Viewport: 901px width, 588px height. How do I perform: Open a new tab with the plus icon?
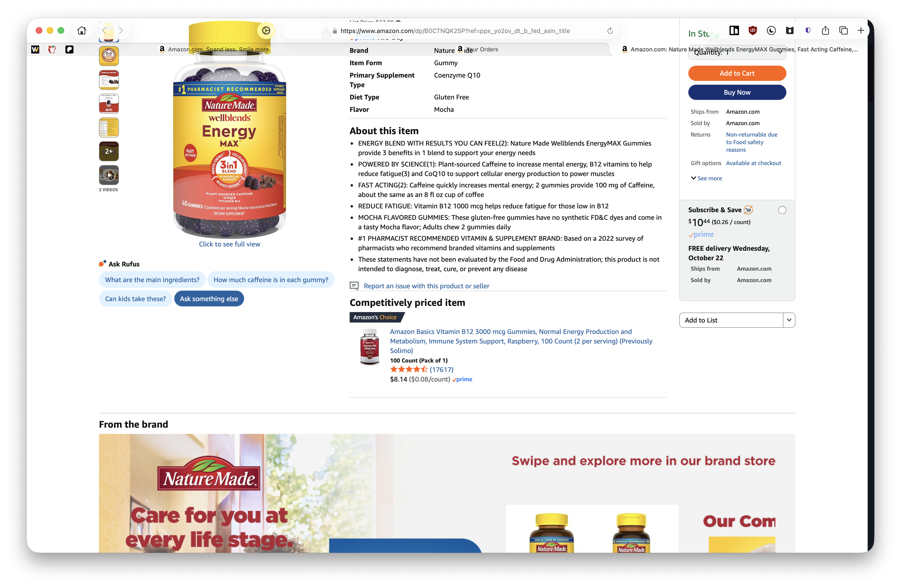click(861, 31)
